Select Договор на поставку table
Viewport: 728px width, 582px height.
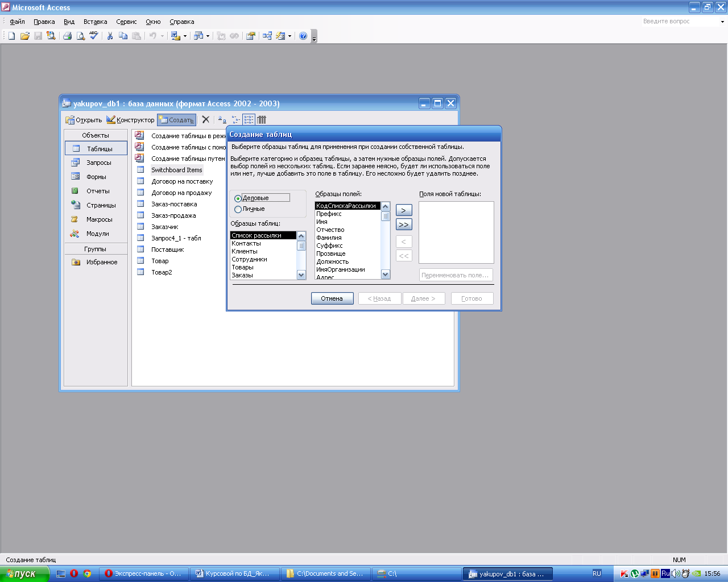[x=182, y=181]
